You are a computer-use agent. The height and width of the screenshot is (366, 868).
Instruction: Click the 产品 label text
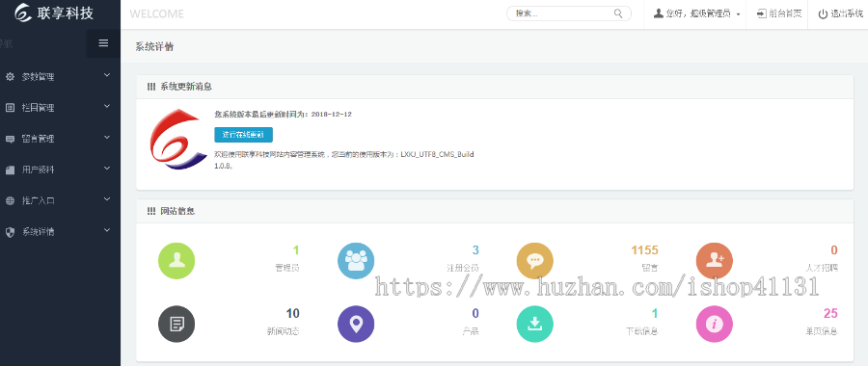click(471, 331)
